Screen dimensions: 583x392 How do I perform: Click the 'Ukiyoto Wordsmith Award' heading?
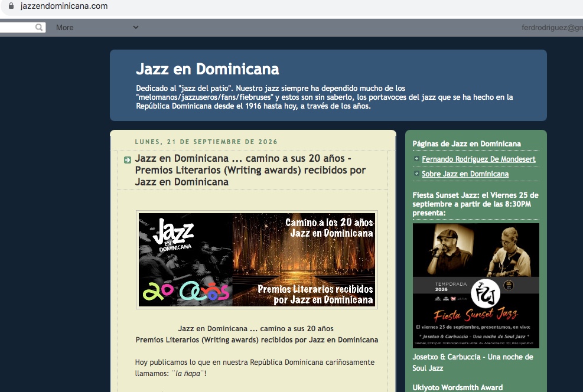coord(458,387)
